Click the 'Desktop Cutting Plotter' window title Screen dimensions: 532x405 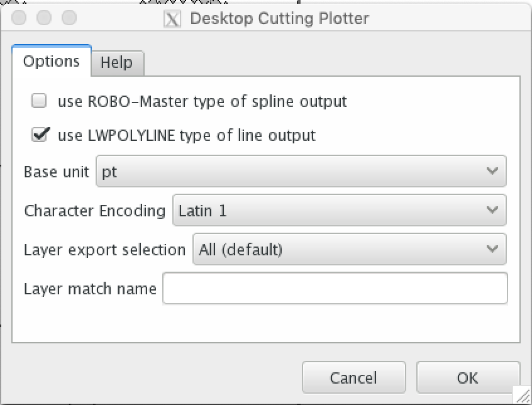279,18
